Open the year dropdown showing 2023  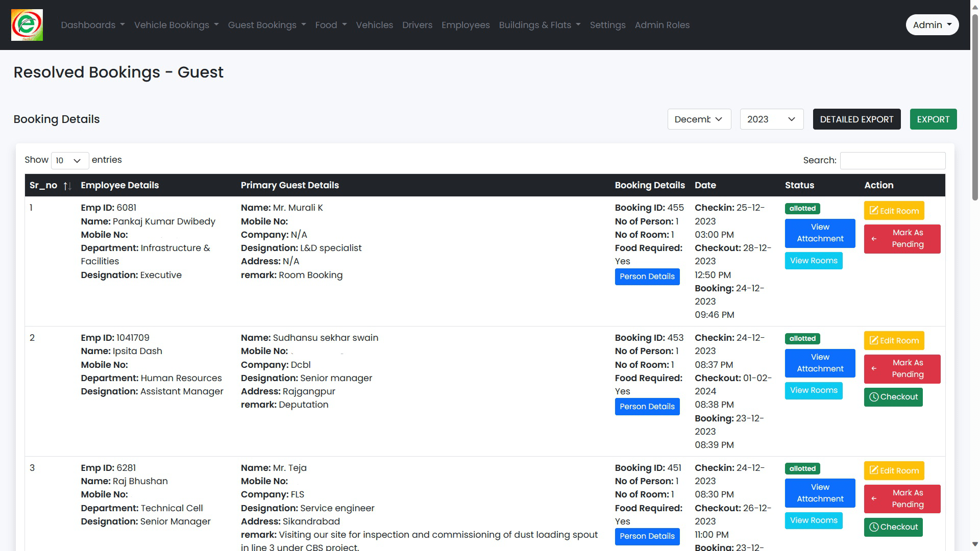point(771,119)
